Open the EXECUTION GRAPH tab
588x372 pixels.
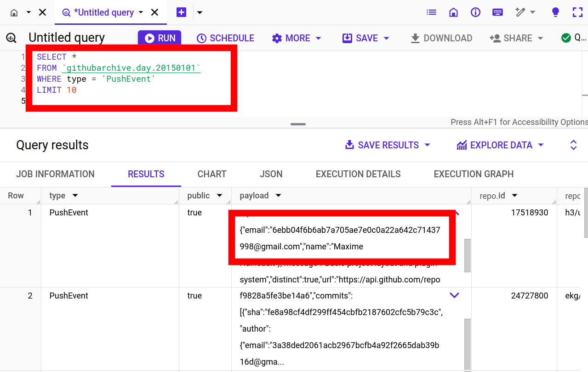474,175
